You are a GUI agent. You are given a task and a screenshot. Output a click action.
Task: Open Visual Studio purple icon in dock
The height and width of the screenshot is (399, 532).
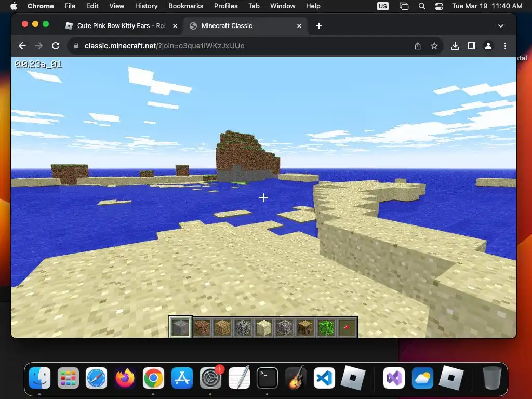click(x=394, y=378)
